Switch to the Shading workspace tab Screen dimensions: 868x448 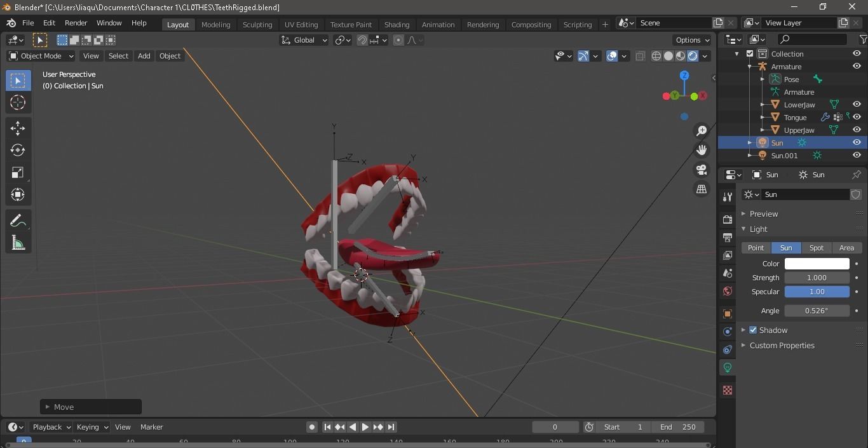coord(397,25)
